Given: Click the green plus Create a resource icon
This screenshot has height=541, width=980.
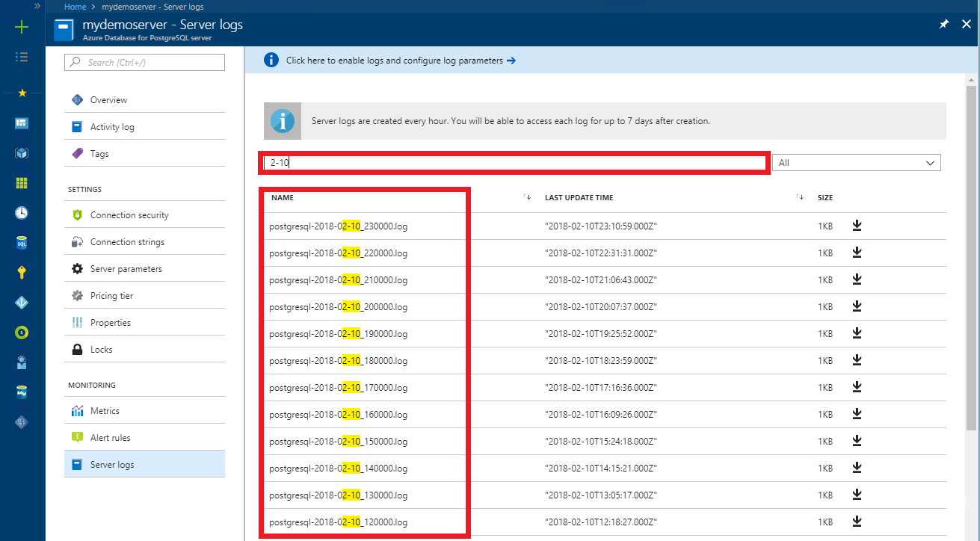Looking at the screenshot, I should coord(22,28).
